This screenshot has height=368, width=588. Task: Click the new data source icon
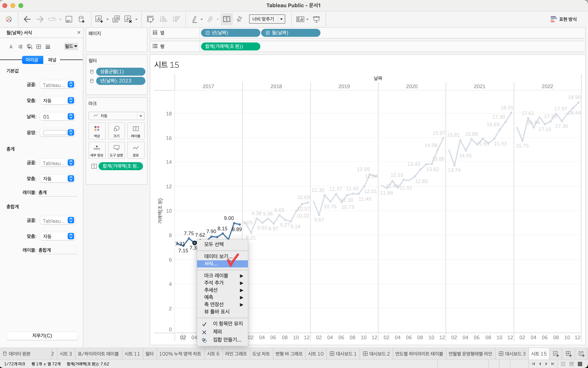tap(82, 19)
